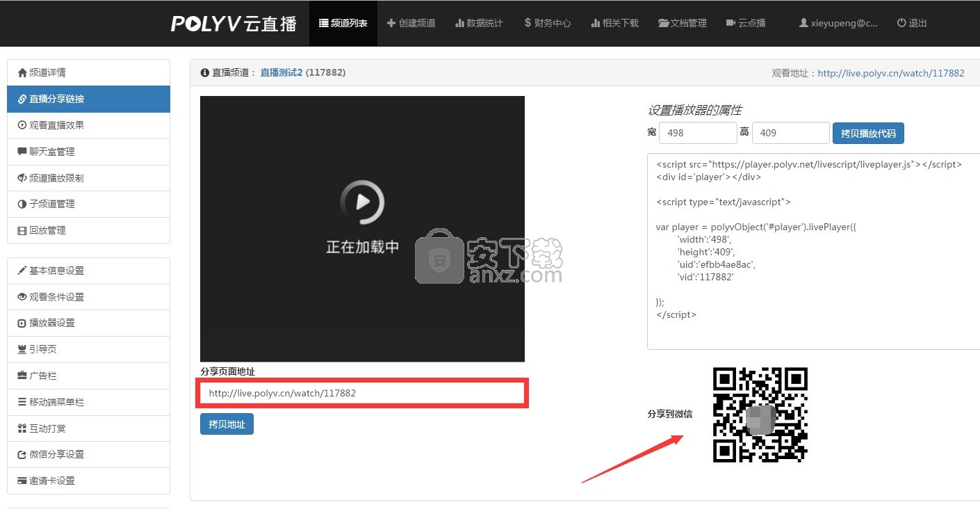Click inside the embed code text area
Screen dimensions: 980x514
813,252
